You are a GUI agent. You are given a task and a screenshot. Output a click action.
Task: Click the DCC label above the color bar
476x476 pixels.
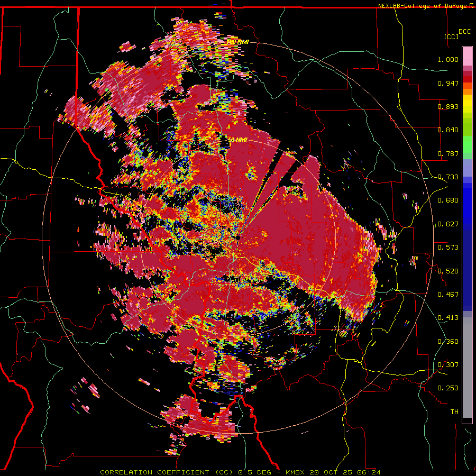coord(465,32)
